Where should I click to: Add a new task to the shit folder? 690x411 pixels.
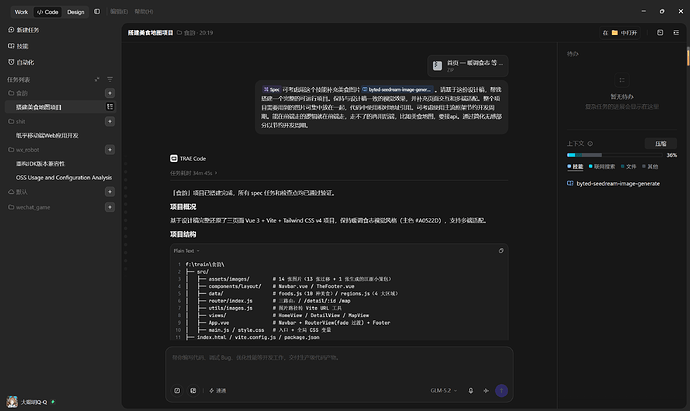[x=110, y=121]
